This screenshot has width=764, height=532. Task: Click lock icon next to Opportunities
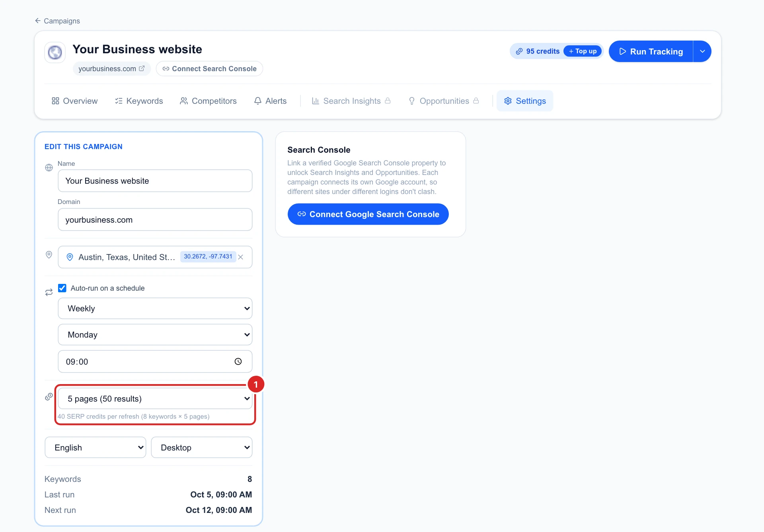click(476, 101)
